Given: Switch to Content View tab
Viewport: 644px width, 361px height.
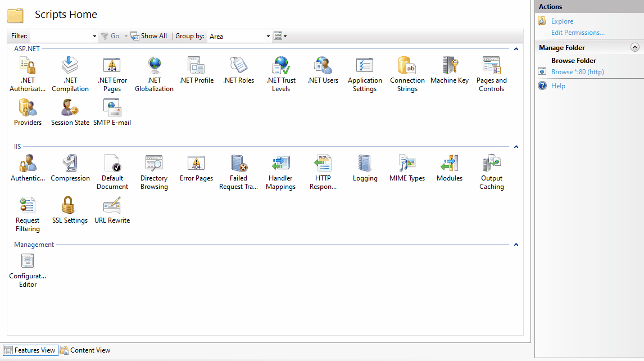Looking at the screenshot, I should point(85,350).
